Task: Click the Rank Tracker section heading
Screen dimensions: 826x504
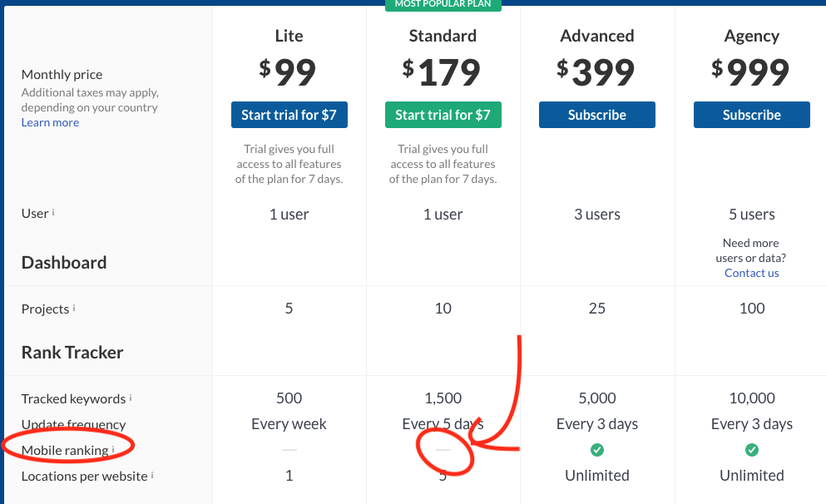Action: (x=72, y=353)
